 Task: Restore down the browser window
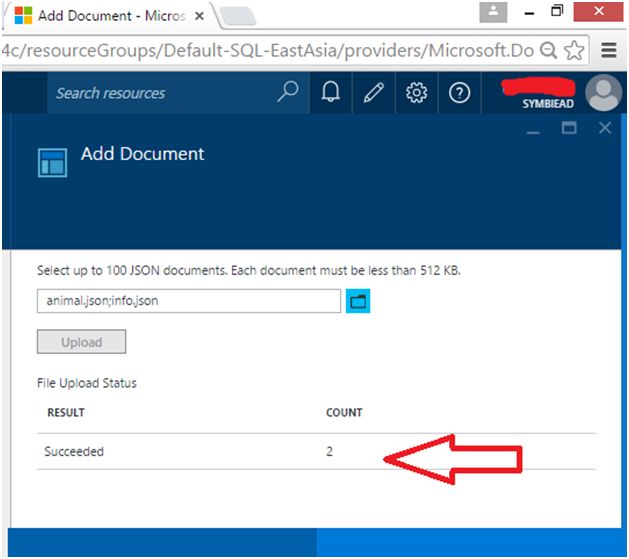[x=557, y=11]
